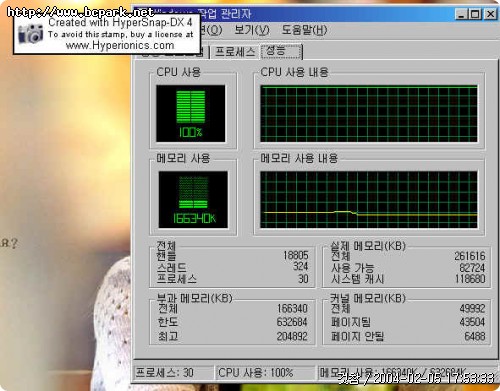
Task: Close the Task Manager window
Action: click(490, 14)
